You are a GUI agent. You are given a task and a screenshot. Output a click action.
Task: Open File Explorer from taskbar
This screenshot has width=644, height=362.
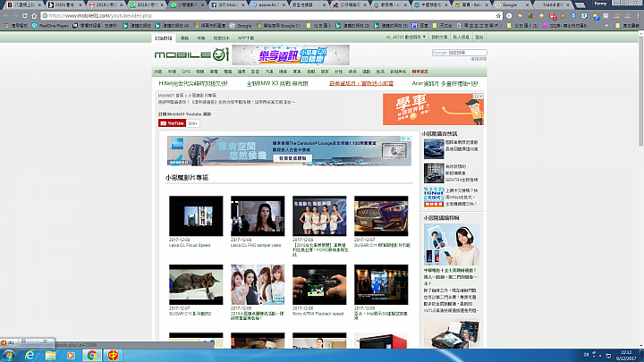tap(50, 356)
